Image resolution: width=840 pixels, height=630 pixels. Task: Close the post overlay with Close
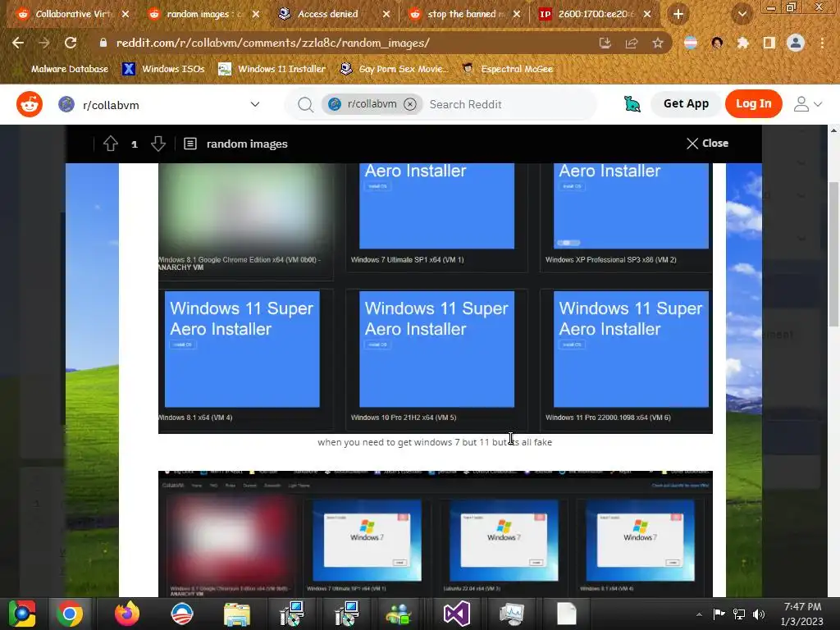[707, 143]
